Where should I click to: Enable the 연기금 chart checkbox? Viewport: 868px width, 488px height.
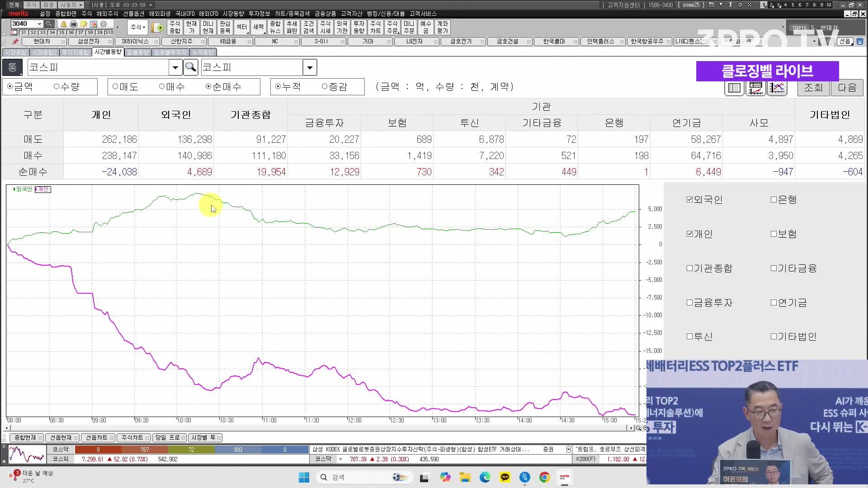[x=774, y=303]
